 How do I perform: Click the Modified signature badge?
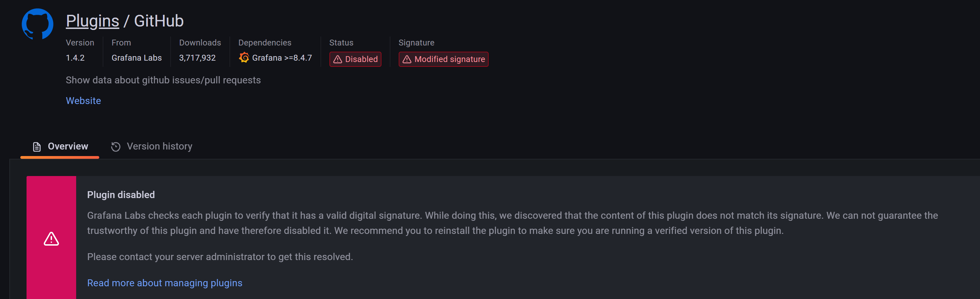click(x=443, y=59)
